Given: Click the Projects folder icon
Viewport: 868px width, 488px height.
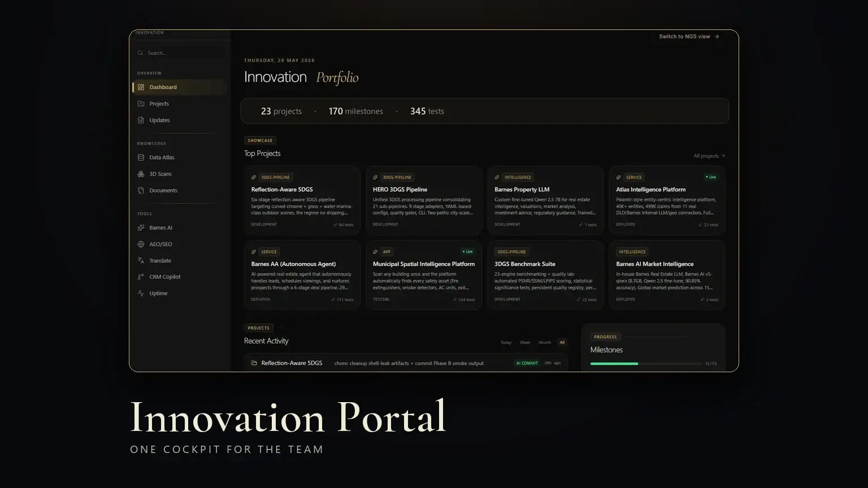Looking at the screenshot, I should 141,103.
